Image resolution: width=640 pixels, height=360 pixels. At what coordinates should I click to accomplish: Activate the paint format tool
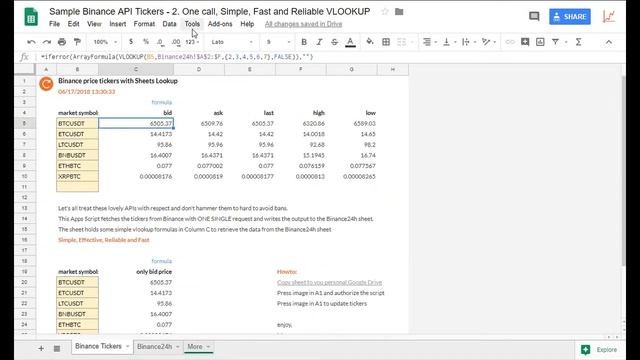pyautogui.click(x=77, y=42)
